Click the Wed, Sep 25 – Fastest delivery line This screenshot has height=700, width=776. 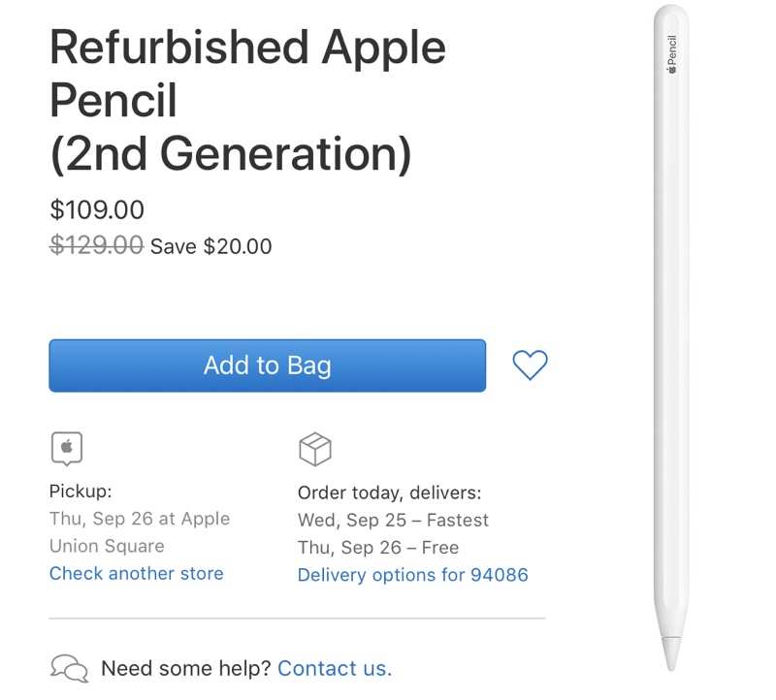pos(393,520)
